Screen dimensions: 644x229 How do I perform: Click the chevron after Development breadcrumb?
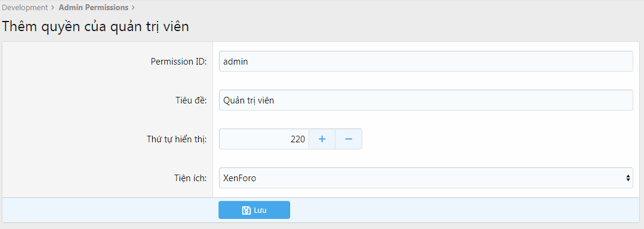(x=53, y=7)
